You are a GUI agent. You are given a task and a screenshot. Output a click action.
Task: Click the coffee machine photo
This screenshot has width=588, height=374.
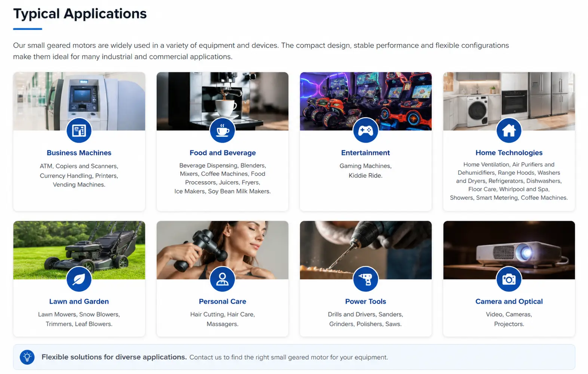(x=223, y=101)
